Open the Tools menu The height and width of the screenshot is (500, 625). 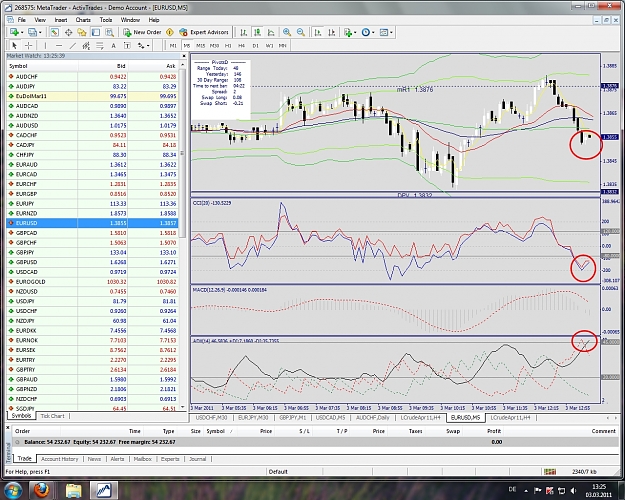coord(106,20)
